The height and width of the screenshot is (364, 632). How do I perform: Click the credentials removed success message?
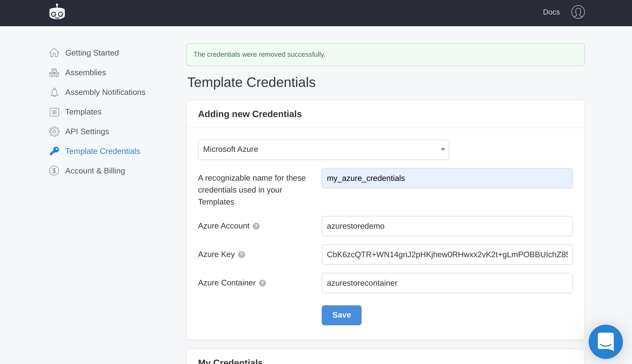(385, 55)
